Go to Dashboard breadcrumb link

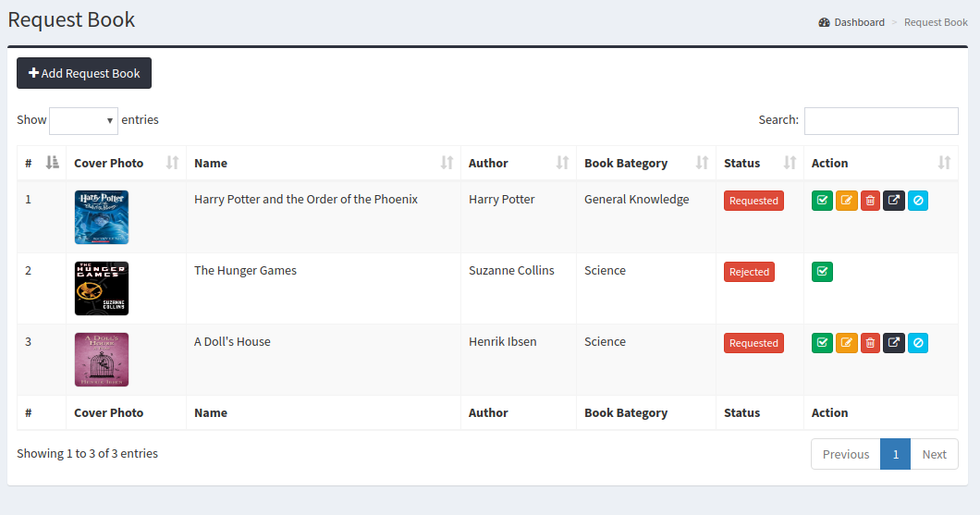point(859,22)
